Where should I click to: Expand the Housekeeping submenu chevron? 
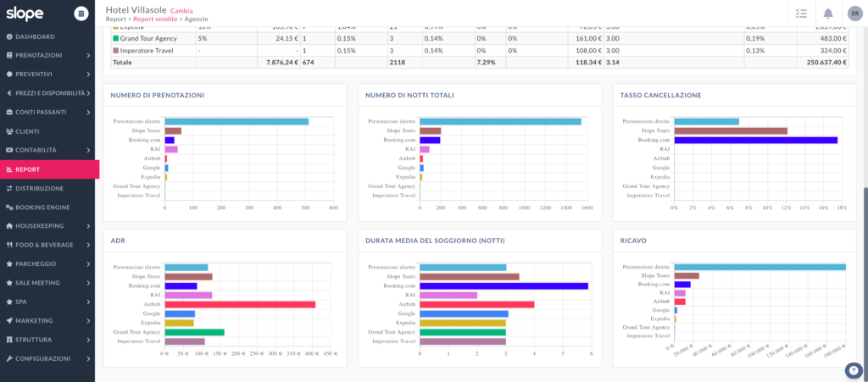click(x=88, y=226)
